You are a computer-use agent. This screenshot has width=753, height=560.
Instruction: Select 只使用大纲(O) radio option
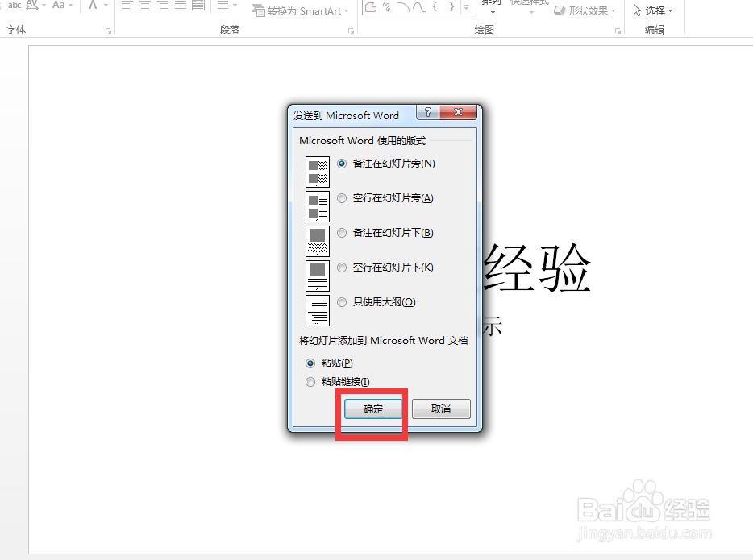(376, 302)
